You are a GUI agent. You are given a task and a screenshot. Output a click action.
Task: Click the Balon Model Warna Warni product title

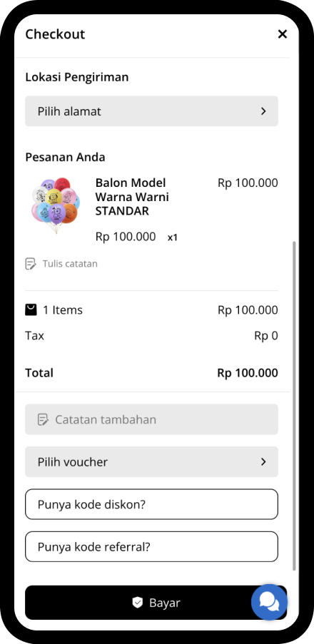[132, 197]
